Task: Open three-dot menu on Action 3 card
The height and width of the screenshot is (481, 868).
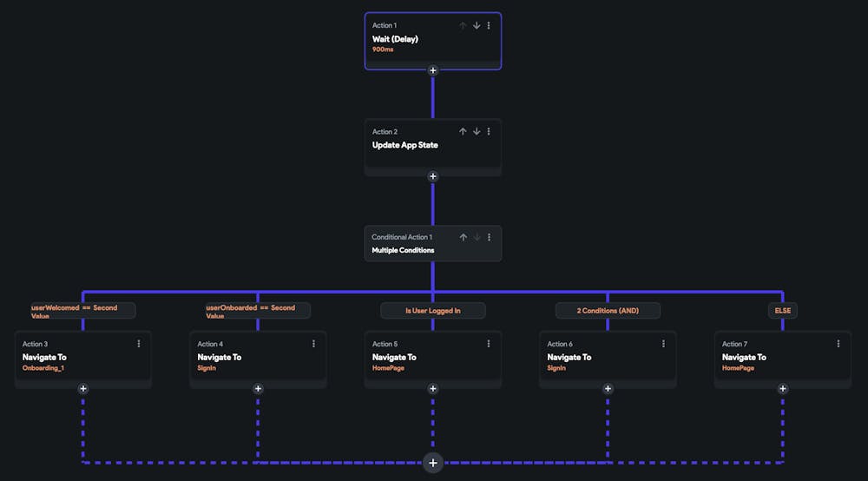Action: [139, 344]
